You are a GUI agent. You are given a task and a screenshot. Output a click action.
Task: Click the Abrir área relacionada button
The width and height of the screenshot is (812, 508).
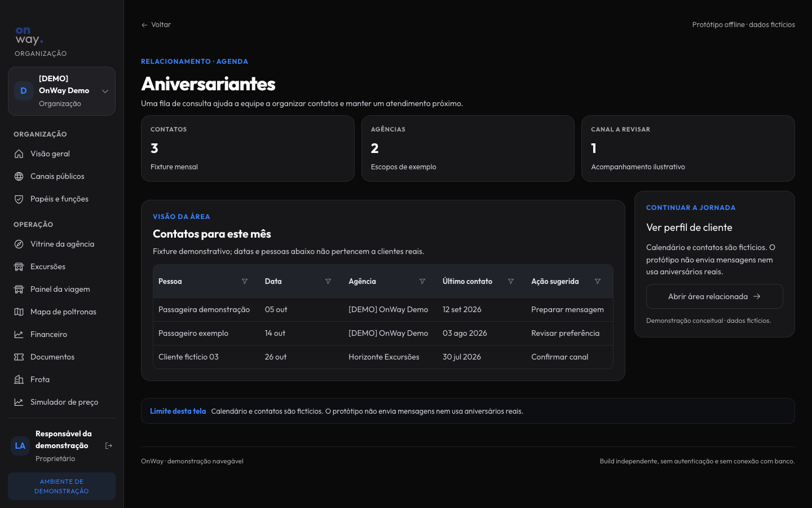click(714, 296)
